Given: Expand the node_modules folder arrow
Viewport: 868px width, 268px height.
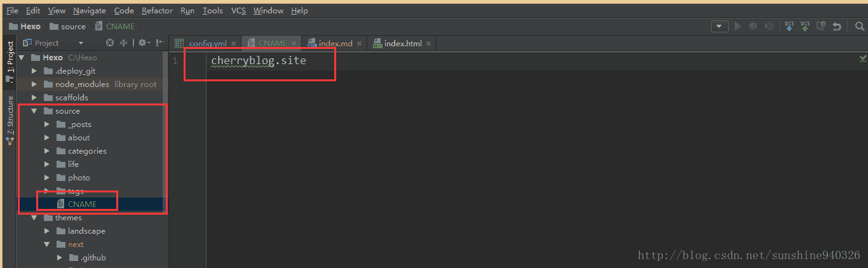Looking at the screenshot, I should point(34,84).
